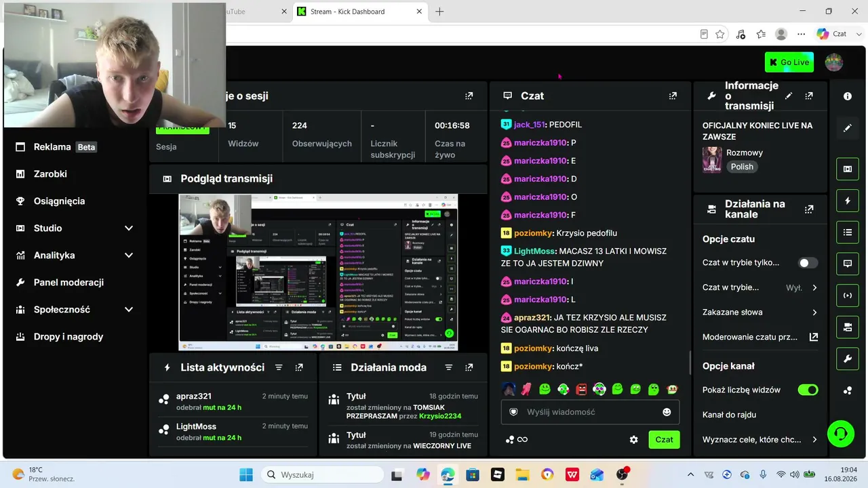The height and width of the screenshot is (488, 868).
Task: Open File Explorer from taskbar
Action: [522, 474]
